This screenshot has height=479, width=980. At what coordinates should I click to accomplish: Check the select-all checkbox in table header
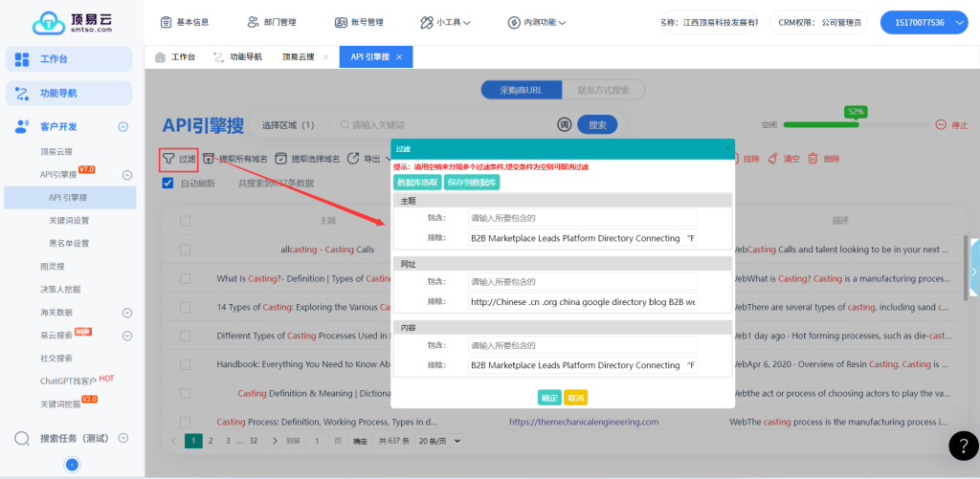pos(186,221)
